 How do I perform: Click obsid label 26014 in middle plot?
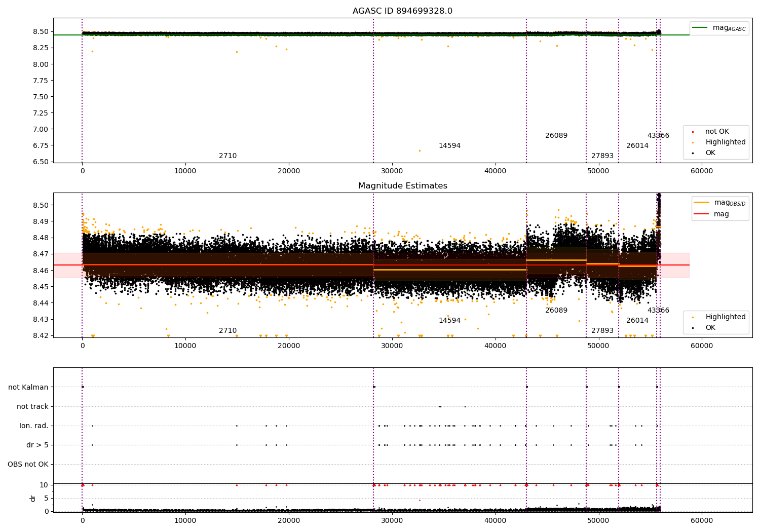pyautogui.click(x=637, y=321)
